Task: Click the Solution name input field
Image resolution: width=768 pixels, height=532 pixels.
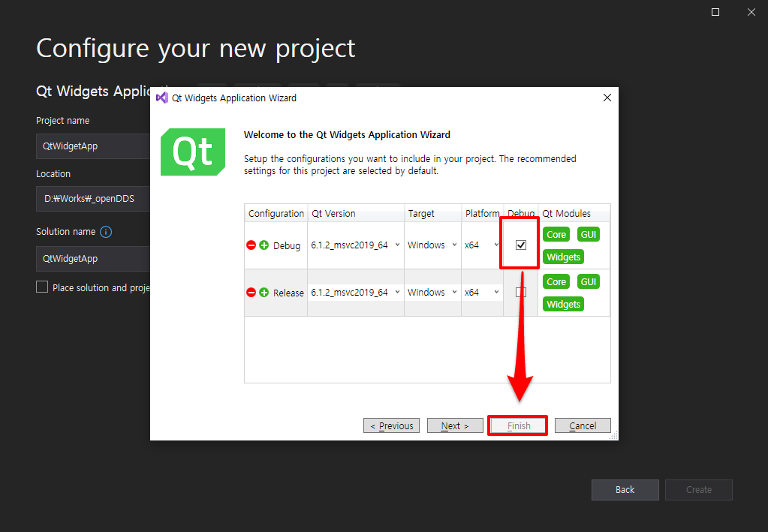Action: tap(93, 259)
